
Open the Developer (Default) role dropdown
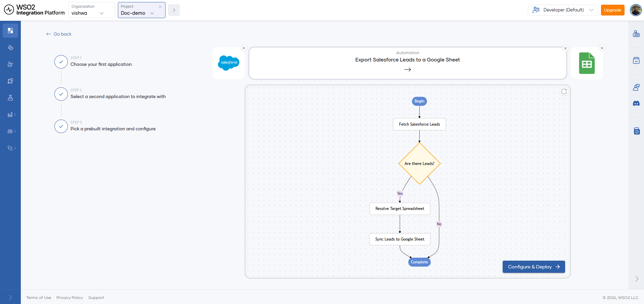[563, 10]
